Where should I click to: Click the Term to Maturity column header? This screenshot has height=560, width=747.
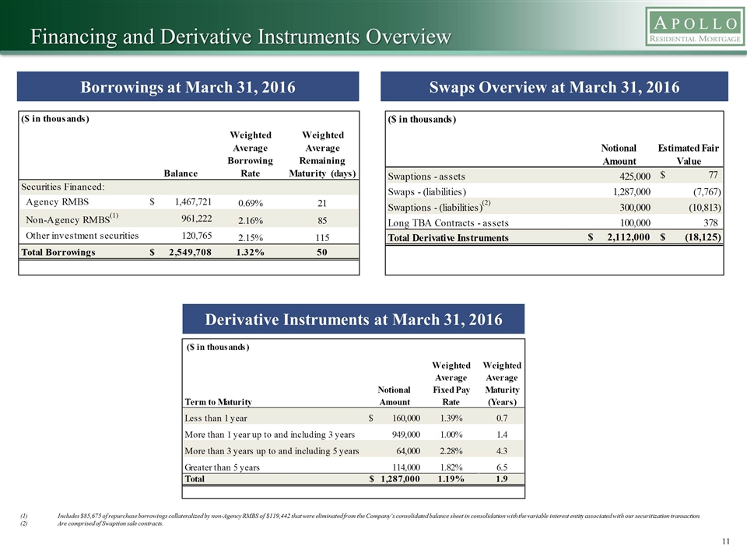coord(219,401)
